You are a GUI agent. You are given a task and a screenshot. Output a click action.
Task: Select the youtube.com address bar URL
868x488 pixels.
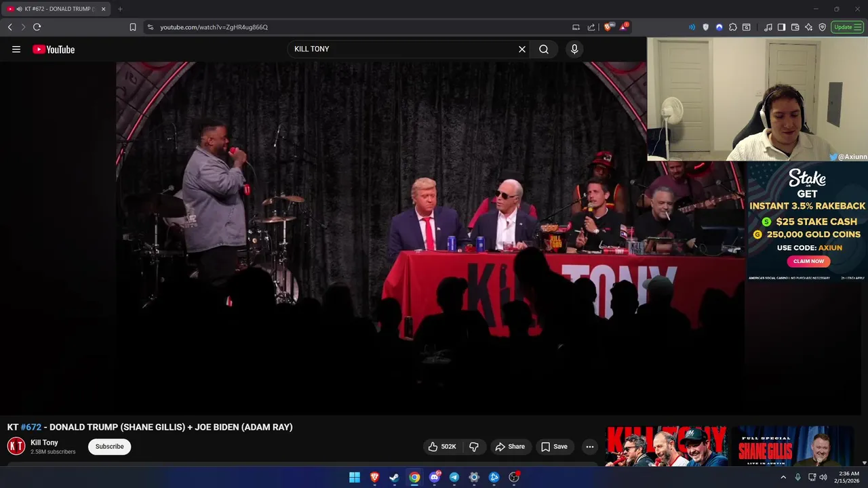coord(214,27)
